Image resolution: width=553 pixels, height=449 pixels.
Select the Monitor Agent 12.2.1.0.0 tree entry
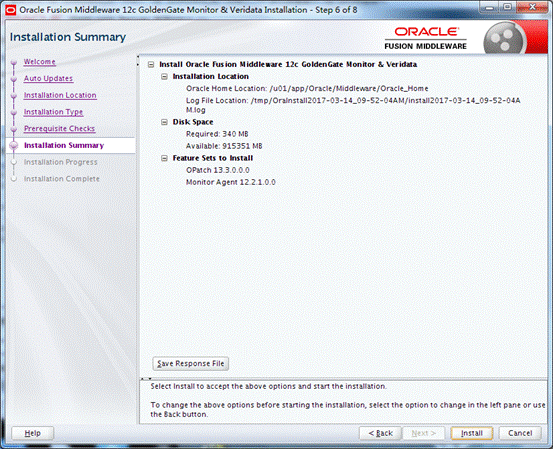pyautogui.click(x=231, y=182)
